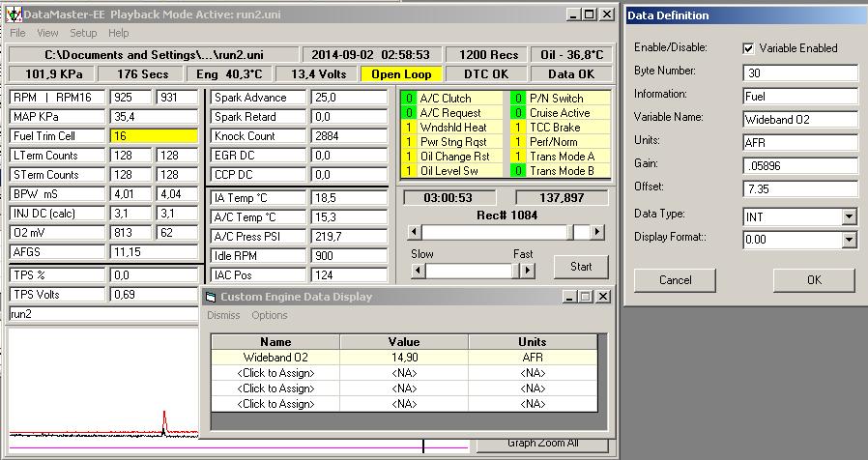Click the Byte Number input field
Image resolution: width=868 pixels, height=460 pixels.
coord(800,72)
